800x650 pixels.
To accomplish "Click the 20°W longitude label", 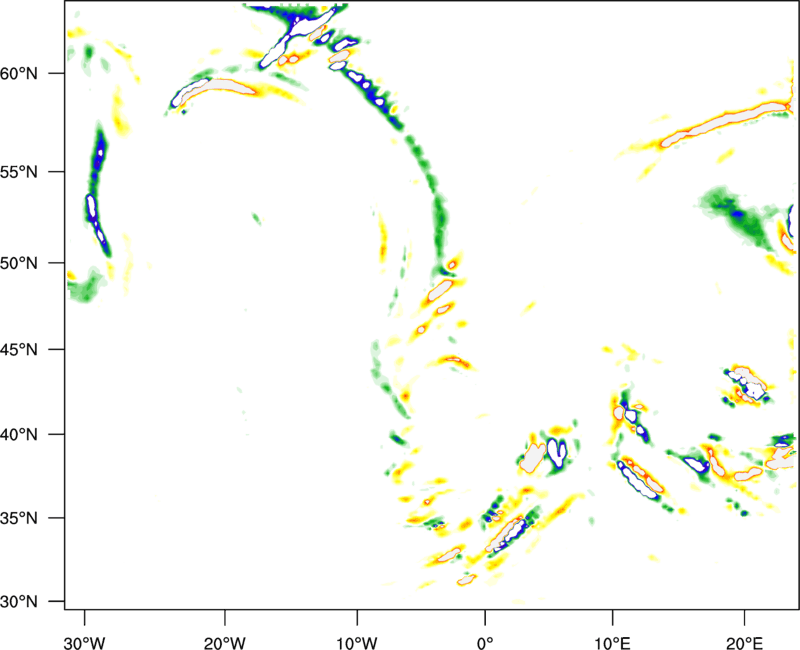I will pos(224,643).
